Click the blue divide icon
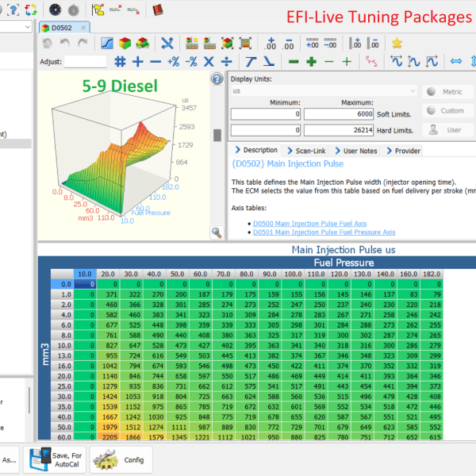The height and width of the screenshot is (476, 476). click(226, 62)
